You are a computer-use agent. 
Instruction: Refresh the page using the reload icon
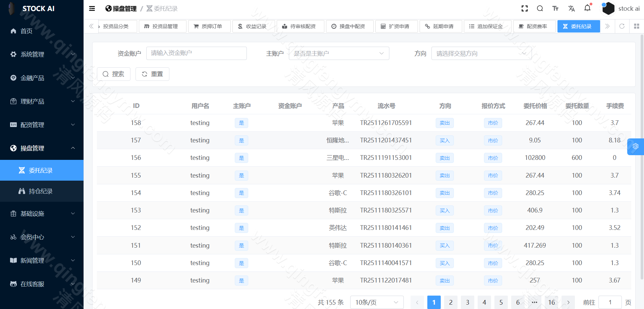tap(622, 26)
